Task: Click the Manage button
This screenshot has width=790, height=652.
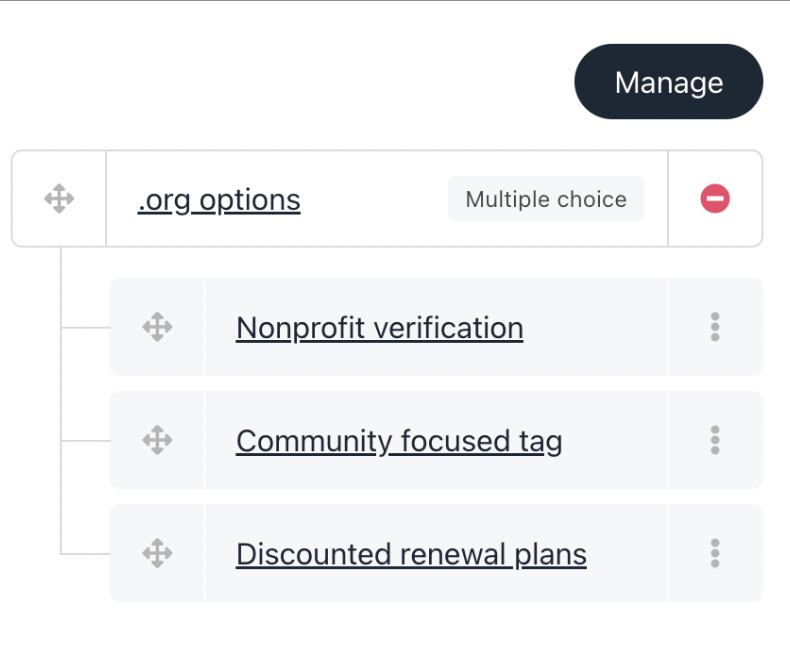Action: [x=668, y=82]
